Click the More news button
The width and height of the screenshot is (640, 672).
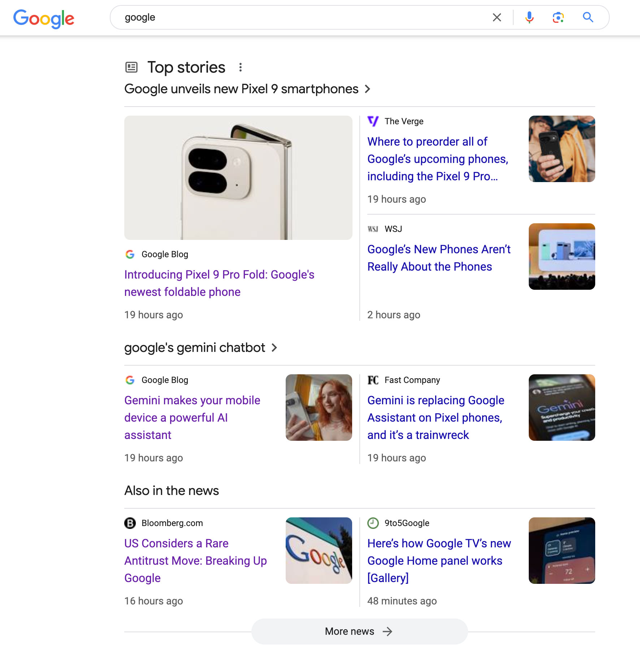359,631
